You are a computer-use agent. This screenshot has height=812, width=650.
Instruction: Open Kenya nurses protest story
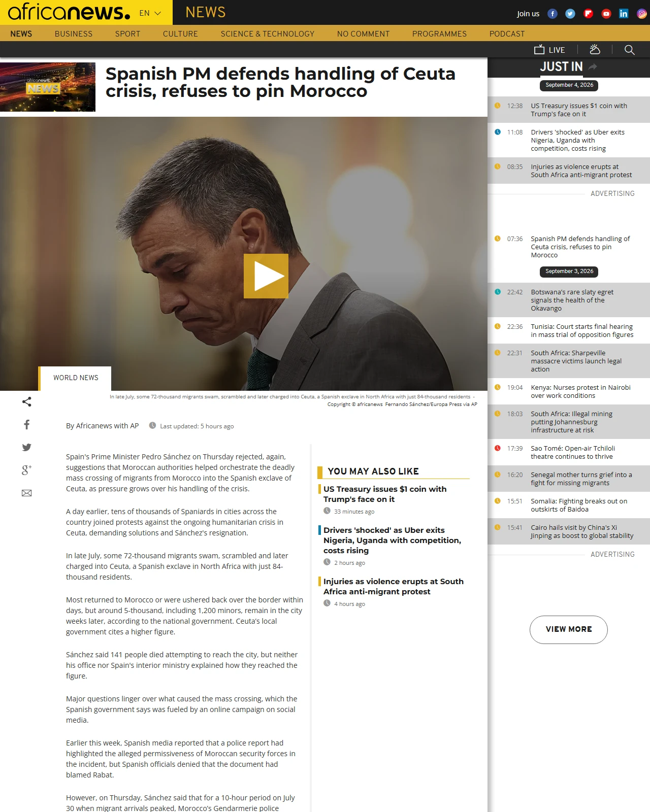point(569,391)
